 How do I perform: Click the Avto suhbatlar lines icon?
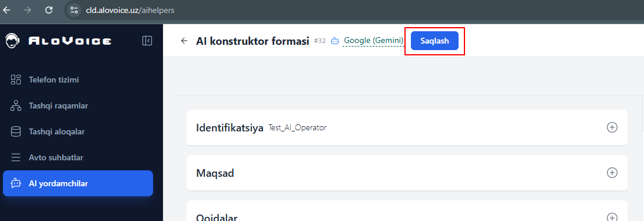16,157
